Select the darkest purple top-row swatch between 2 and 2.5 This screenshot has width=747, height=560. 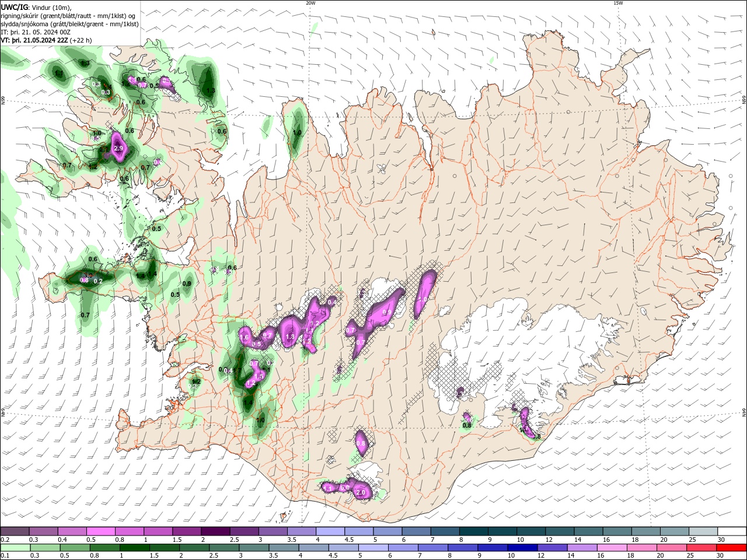click(215, 531)
